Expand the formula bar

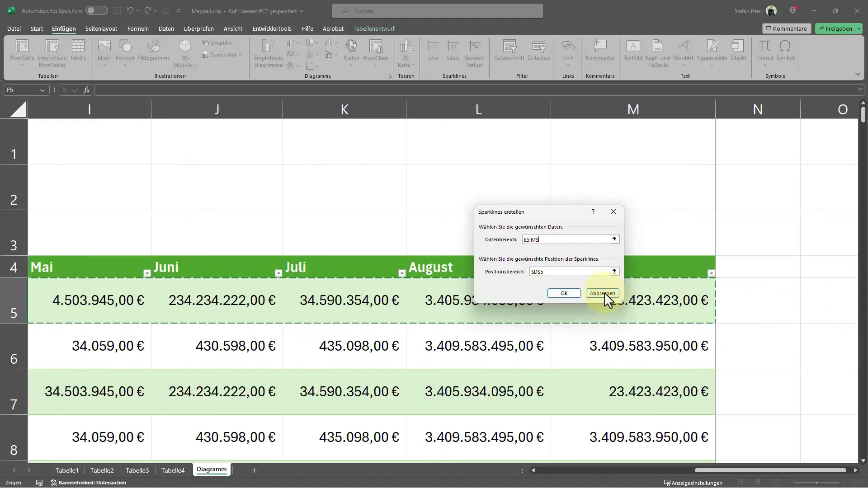click(x=860, y=90)
